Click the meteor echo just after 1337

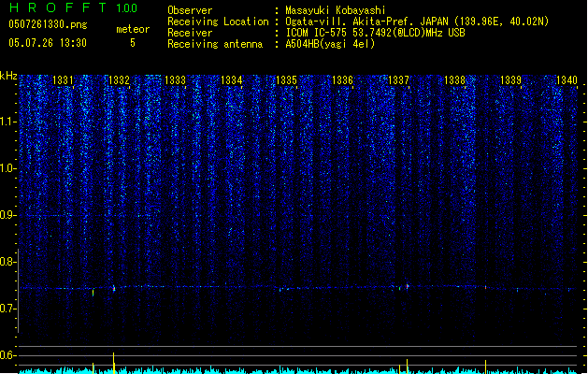408,287
